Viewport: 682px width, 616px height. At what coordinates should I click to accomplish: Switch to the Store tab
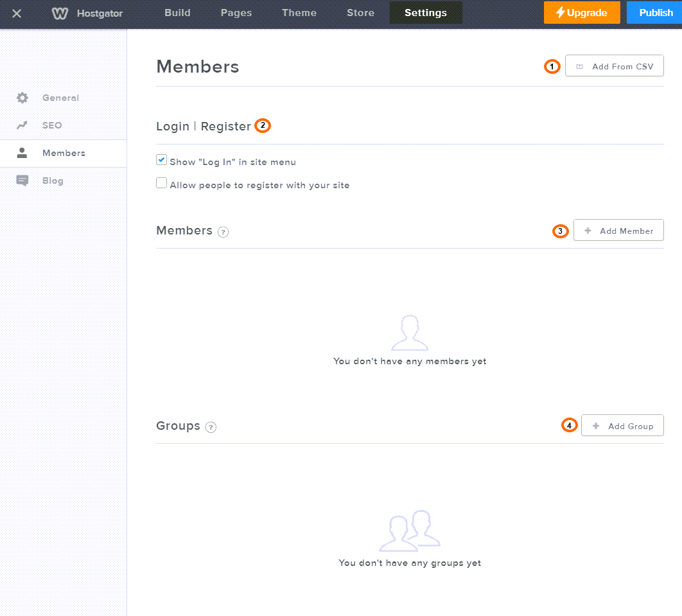point(360,12)
